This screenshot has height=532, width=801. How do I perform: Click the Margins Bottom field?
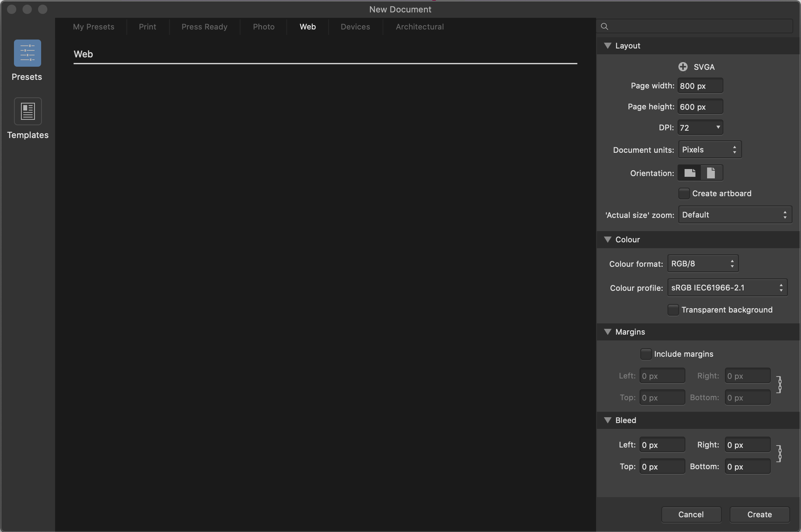[747, 398]
